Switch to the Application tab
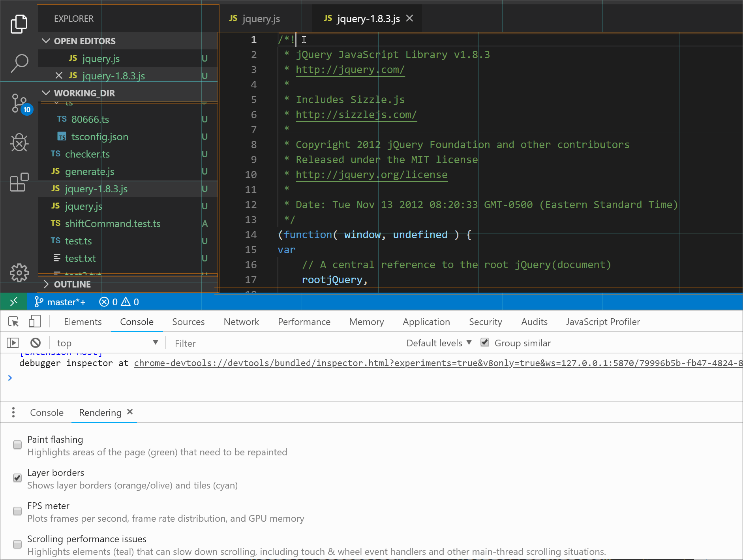The image size is (743, 560). [426, 322]
